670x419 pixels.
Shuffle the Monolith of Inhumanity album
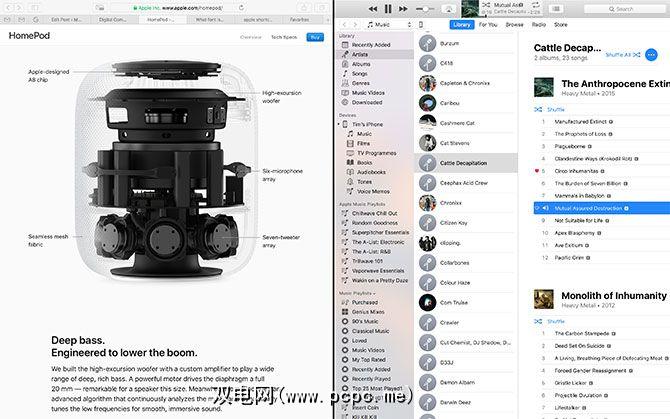[550, 322]
